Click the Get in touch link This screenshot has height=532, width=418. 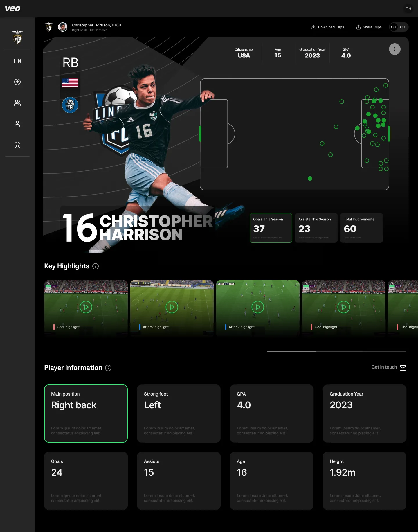pyautogui.click(x=384, y=367)
